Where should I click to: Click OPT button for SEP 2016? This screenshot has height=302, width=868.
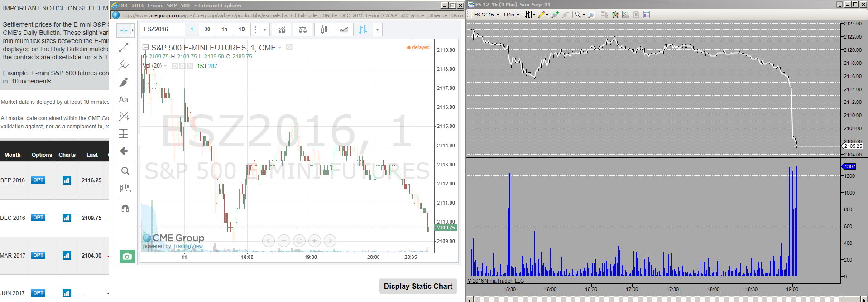point(38,180)
